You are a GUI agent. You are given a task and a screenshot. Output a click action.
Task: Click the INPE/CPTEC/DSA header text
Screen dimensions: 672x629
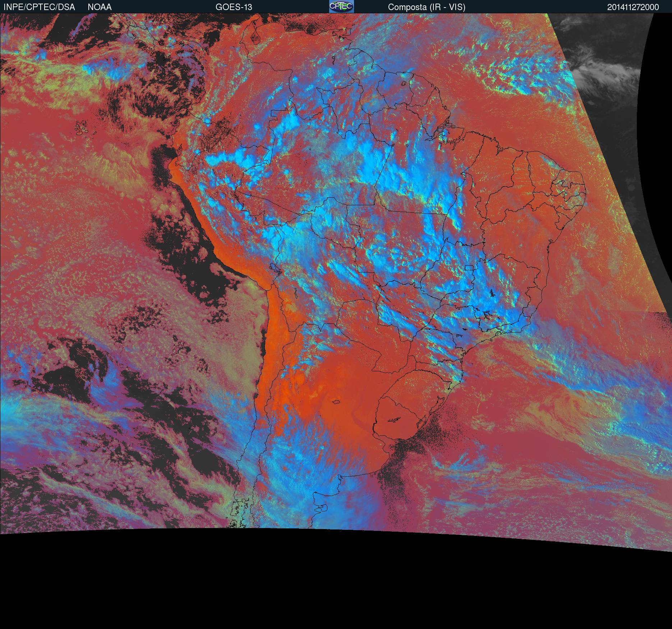pyautogui.click(x=39, y=7)
